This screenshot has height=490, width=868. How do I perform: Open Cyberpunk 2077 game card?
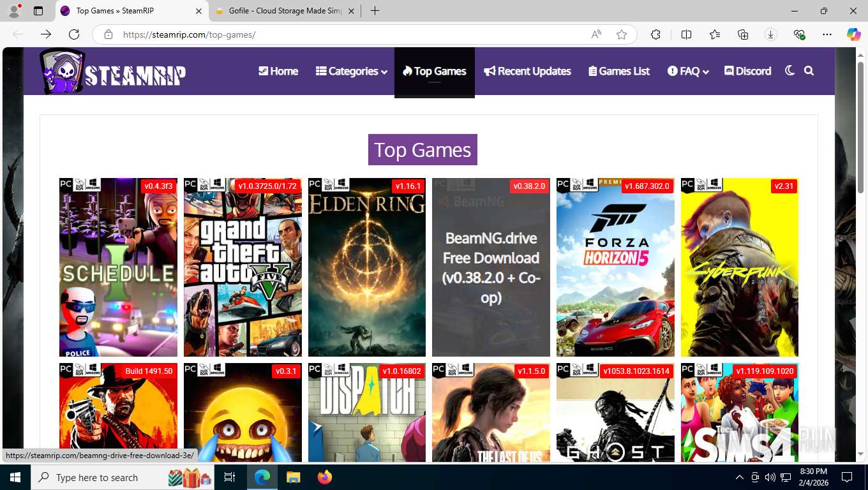point(740,267)
